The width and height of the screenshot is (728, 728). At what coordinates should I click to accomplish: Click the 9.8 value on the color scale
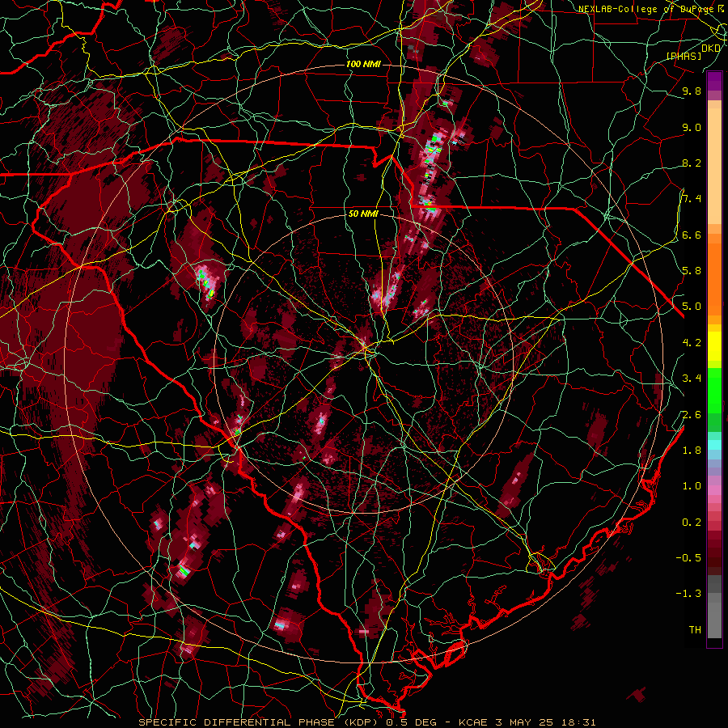(692, 91)
